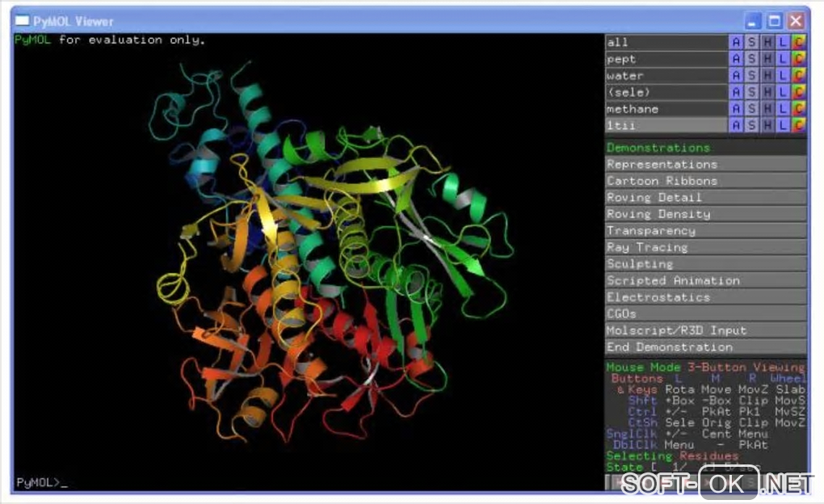The image size is (824, 504).
Task: Cycle the Mouse Mode setting
Action: click(x=706, y=367)
